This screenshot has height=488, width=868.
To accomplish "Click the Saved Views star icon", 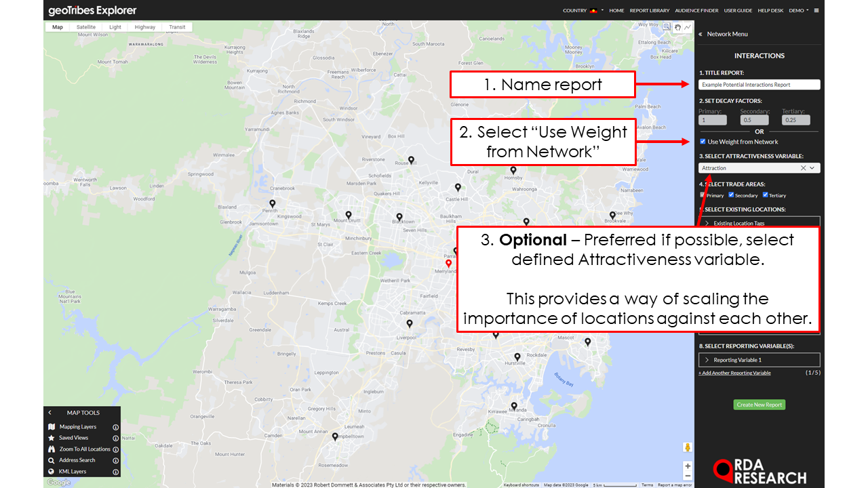I will [x=52, y=438].
